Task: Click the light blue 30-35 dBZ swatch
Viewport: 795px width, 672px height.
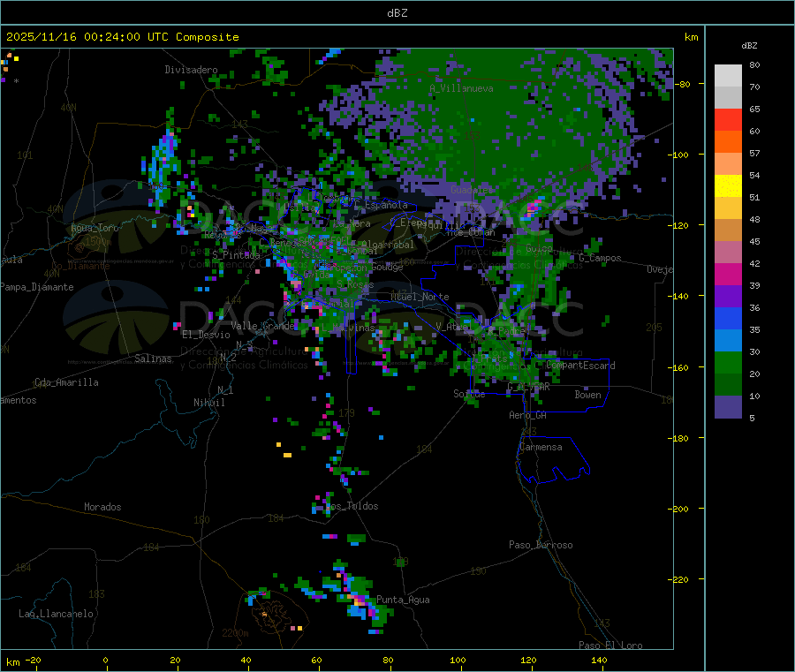Action: coord(728,340)
